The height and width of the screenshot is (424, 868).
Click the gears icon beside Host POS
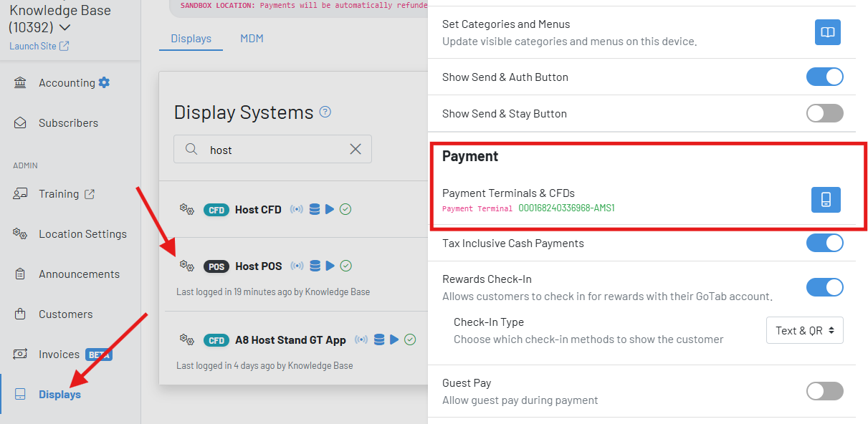click(186, 266)
